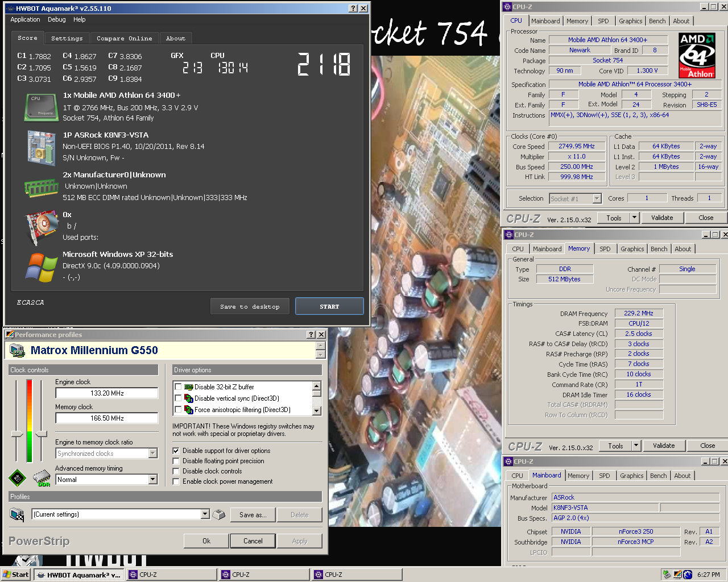Expand the Current settings profile dropdown
This screenshot has width=728, height=582.
[205, 514]
